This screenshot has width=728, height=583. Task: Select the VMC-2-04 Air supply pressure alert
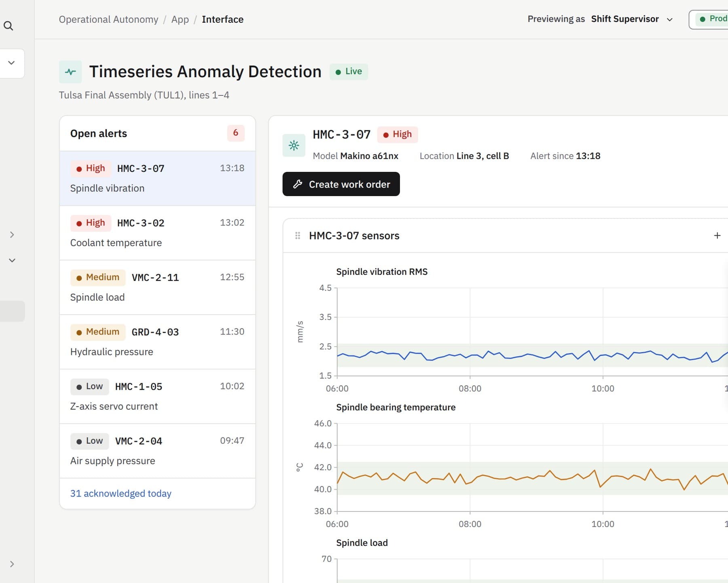[157, 451]
